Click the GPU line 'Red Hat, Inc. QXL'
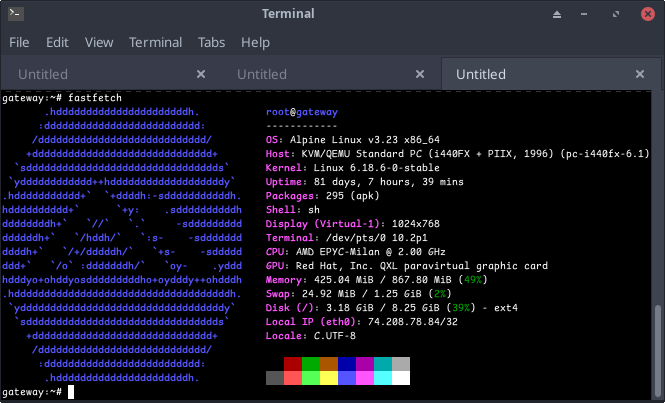Image resolution: width=665 pixels, height=403 pixels. (x=346, y=266)
